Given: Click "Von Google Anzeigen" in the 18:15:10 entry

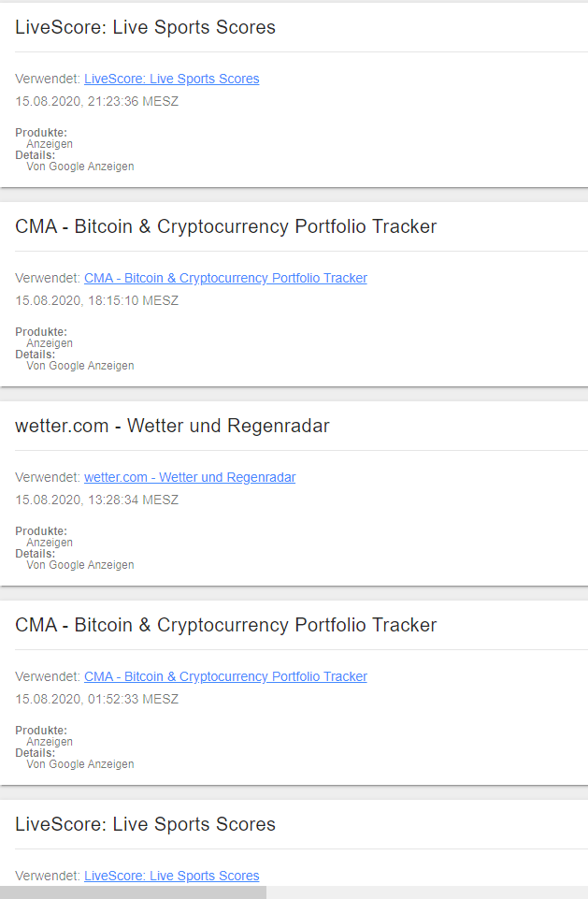Looking at the screenshot, I should 80,366.
